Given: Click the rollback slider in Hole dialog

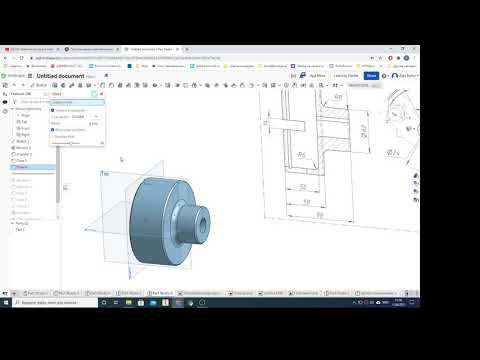Looking at the screenshot, I should (71, 143).
